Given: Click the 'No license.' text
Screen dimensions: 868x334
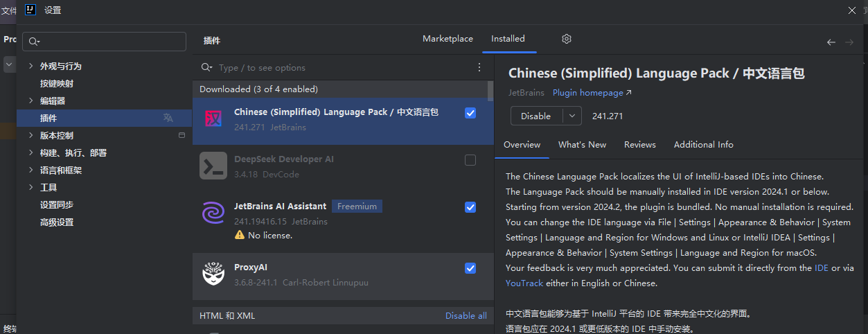Looking at the screenshot, I should pyautogui.click(x=270, y=235).
